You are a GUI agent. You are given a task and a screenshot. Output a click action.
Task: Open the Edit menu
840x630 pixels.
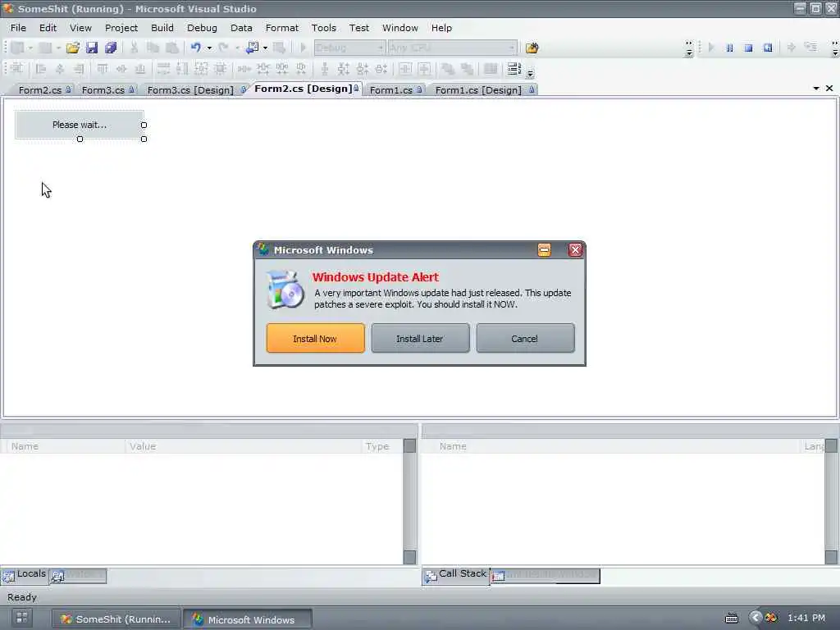tap(48, 28)
